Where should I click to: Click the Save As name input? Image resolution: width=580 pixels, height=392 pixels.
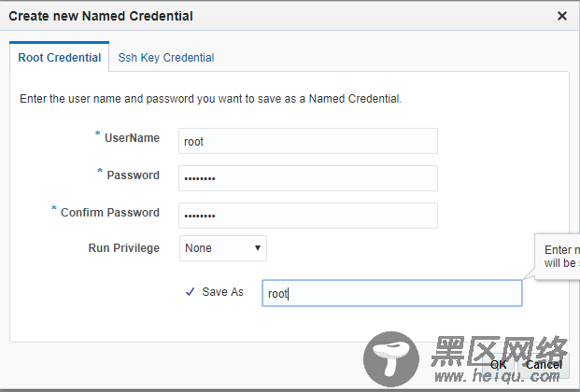click(392, 293)
